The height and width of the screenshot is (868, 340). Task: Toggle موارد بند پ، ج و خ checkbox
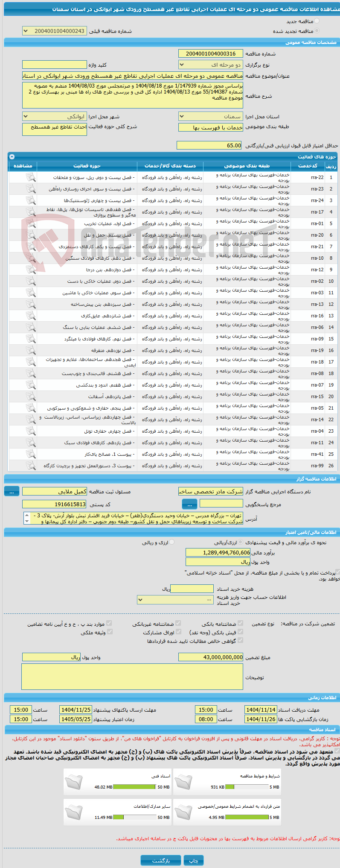[x=110, y=623]
